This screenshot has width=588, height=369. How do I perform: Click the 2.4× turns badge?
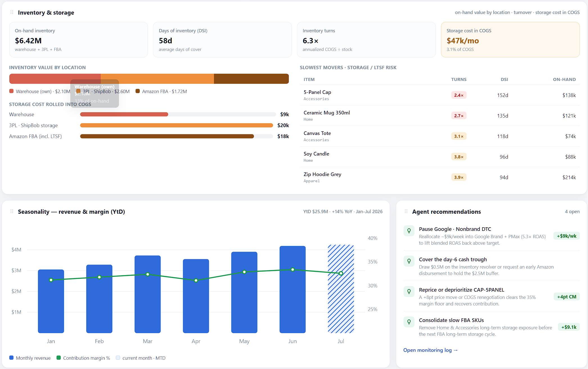coord(459,95)
